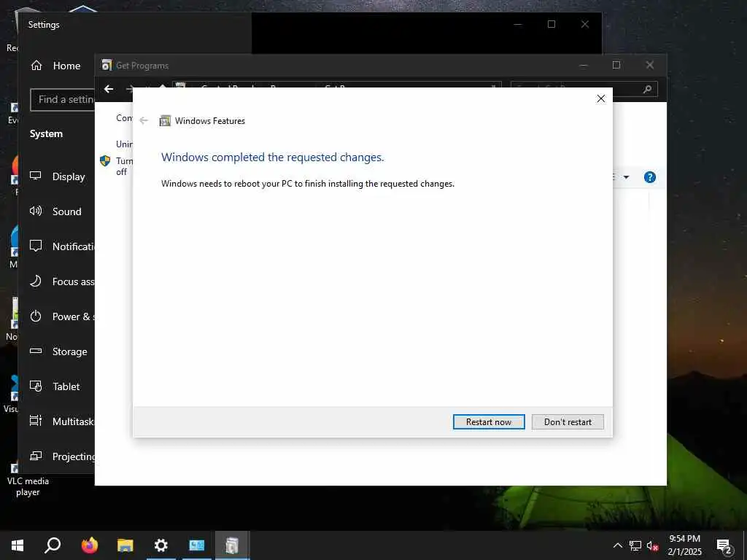Viewport: 747px width, 560px height.
Task: Close the Settings window
Action: coord(584,24)
